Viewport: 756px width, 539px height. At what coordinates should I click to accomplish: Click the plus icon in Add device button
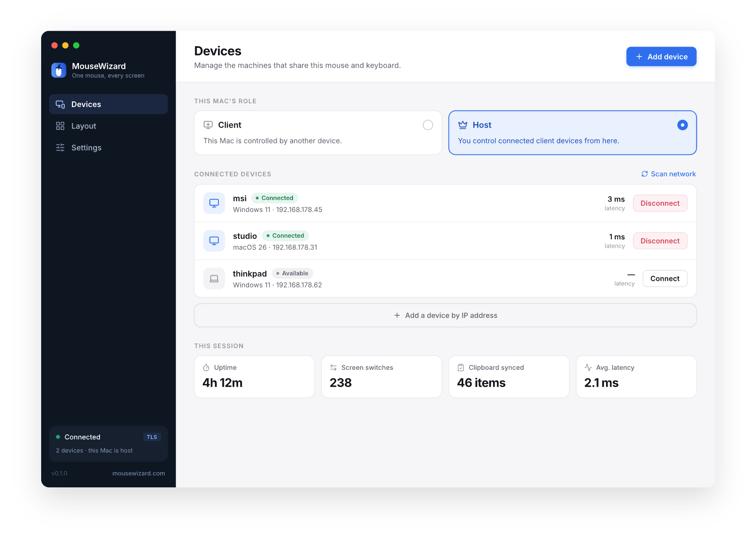point(639,57)
